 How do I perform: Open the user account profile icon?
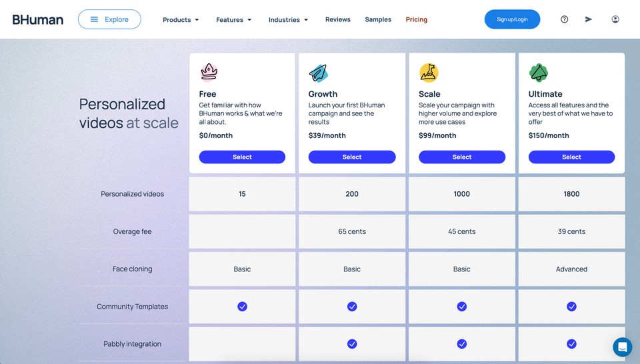pyautogui.click(x=615, y=19)
